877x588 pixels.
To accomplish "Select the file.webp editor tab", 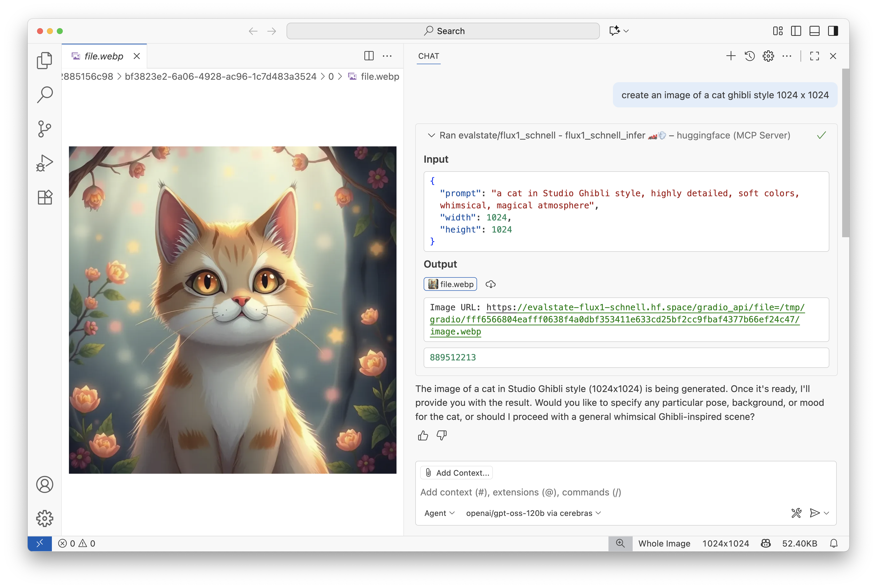I will pos(104,56).
